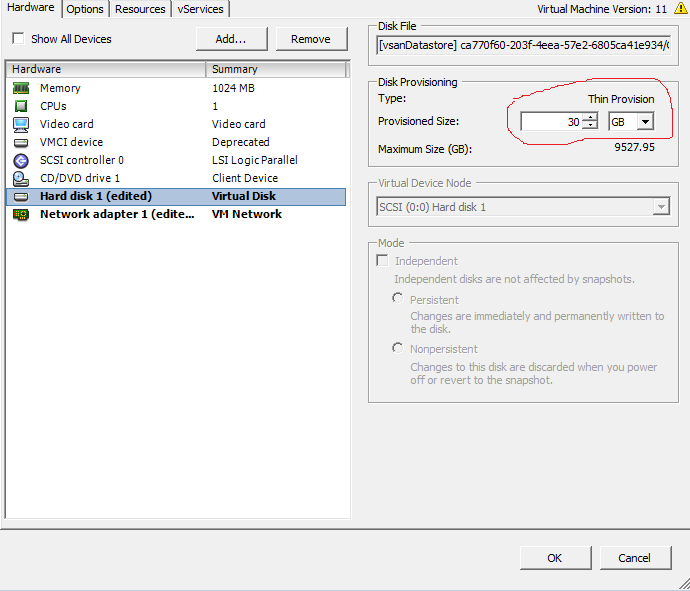690x591 pixels.
Task: Click the Virtual Disk summary value
Action: pyautogui.click(x=244, y=197)
